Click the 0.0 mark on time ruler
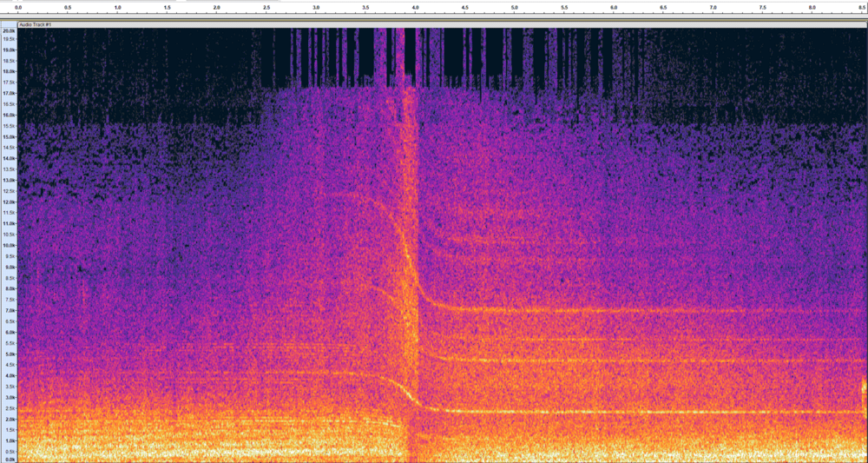The height and width of the screenshot is (463, 868). tap(17, 8)
